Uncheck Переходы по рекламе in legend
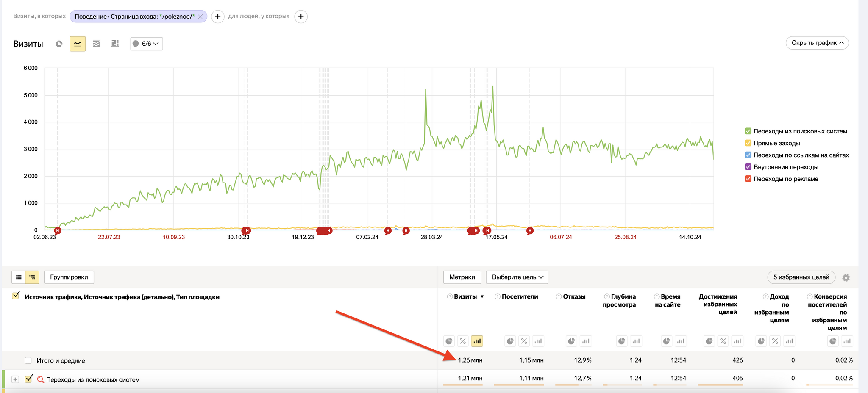Image resolution: width=868 pixels, height=393 pixels. 748,179
